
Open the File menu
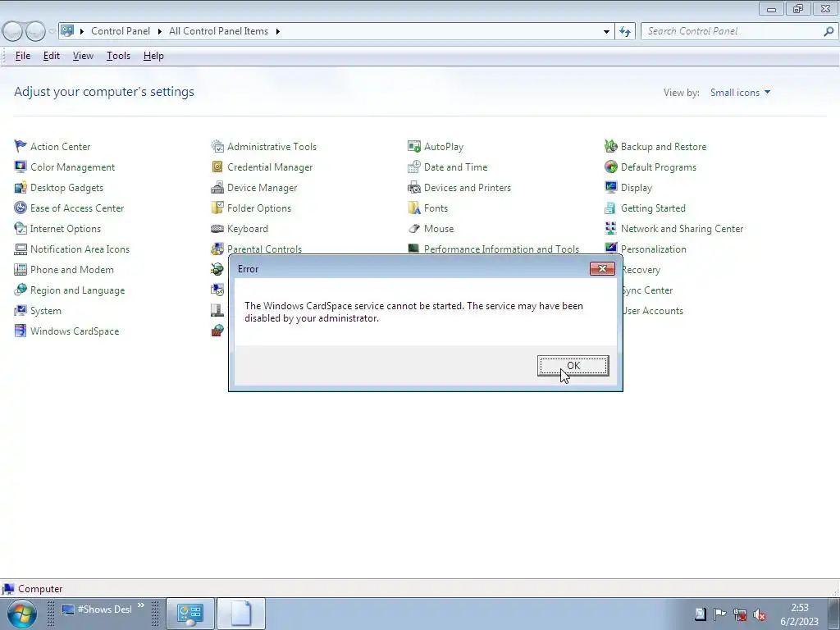point(22,56)
